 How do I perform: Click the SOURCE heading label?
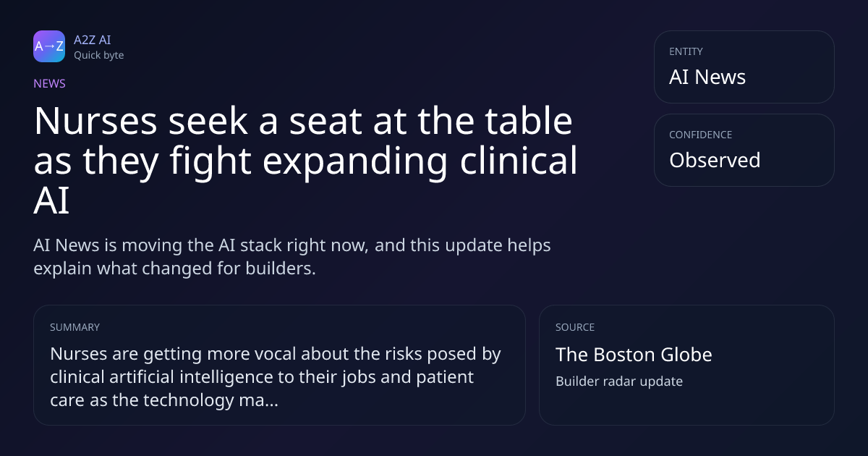click(575, 327)
